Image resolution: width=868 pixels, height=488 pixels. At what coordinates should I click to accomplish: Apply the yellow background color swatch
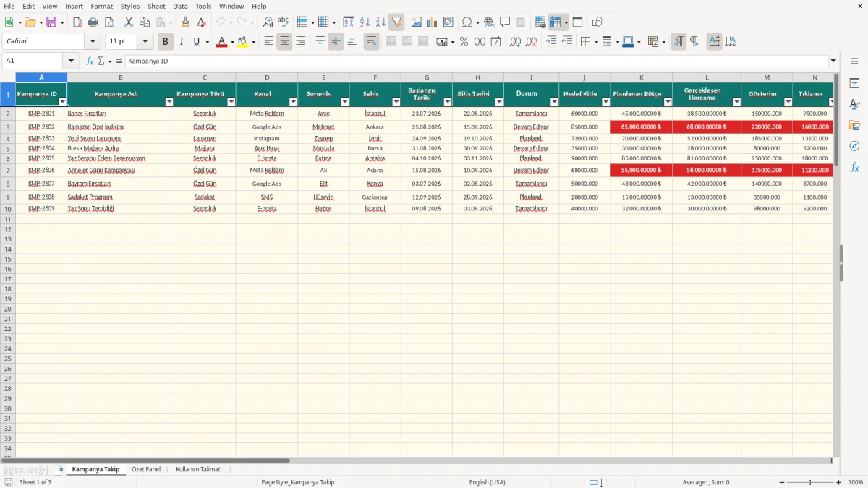coord(243,42)
